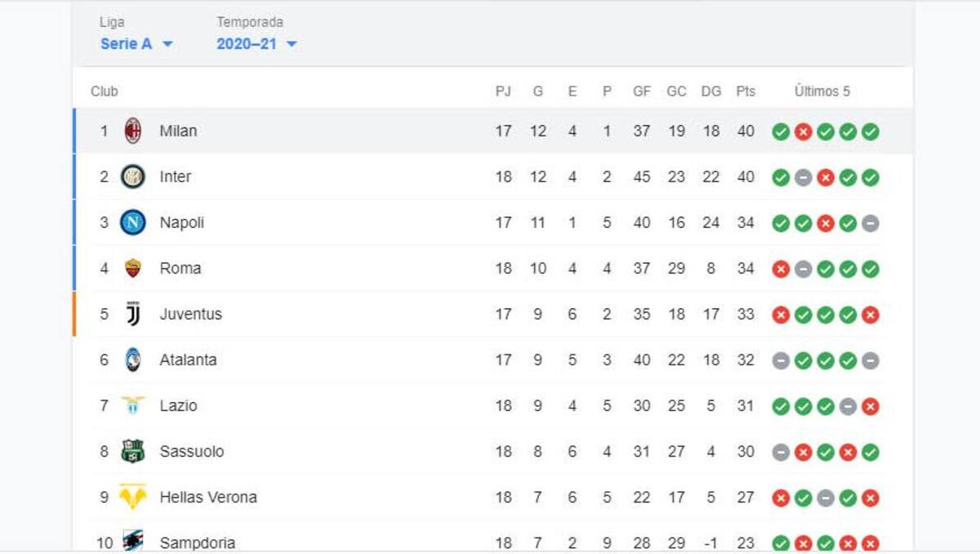Viewport: 980px width, 554px height.
Task: Click Inter's grey draw result indicator
Action: point(804,177)
